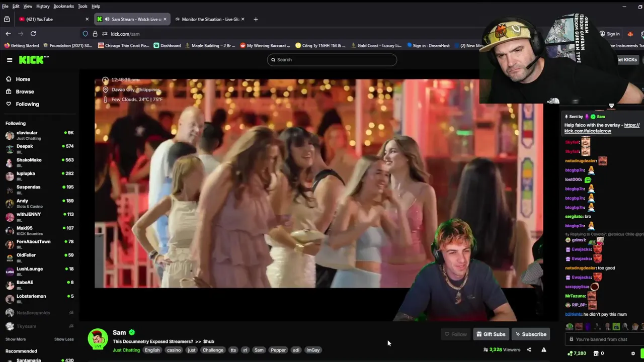The height and width of the screenshot is (362, 644).
Task: Click the Home heart icon in sidebar
Action: [9, 79]
